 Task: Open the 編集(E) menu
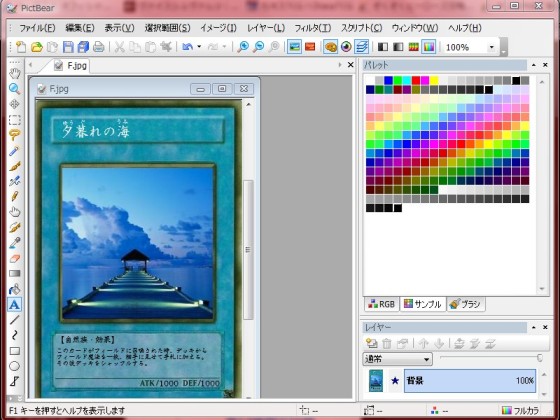tap(80, 28)
